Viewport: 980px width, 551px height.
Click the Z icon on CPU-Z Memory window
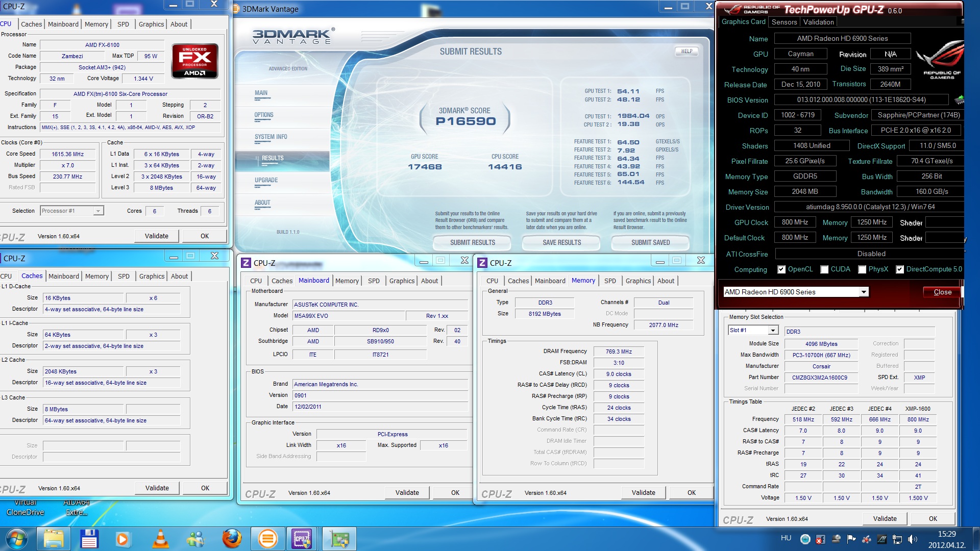click(x=482, y=263)
